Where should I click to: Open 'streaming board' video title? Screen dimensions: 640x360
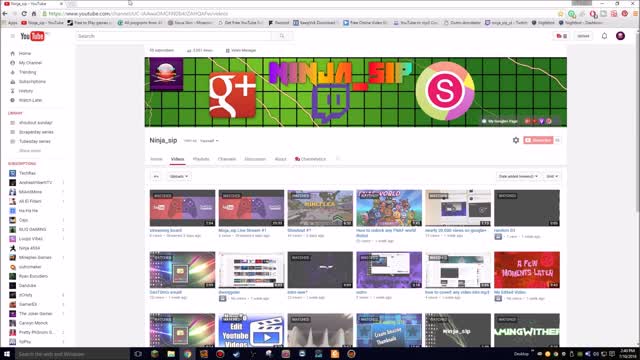166,230
